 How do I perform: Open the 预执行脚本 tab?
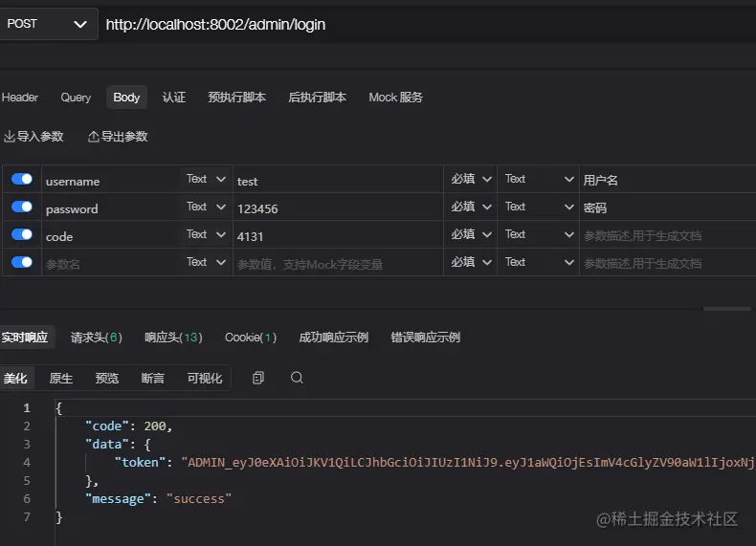pos(236,98)
